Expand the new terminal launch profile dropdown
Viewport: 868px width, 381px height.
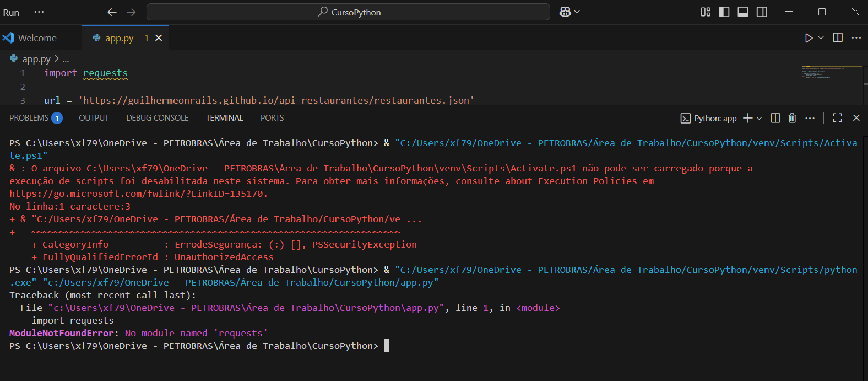pos(759,119)
